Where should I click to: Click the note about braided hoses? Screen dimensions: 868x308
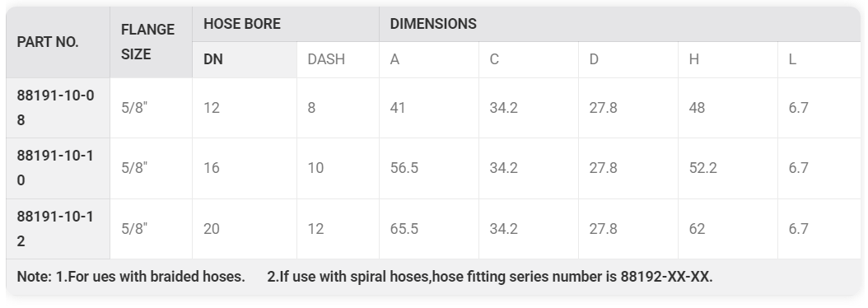point(131,277)
